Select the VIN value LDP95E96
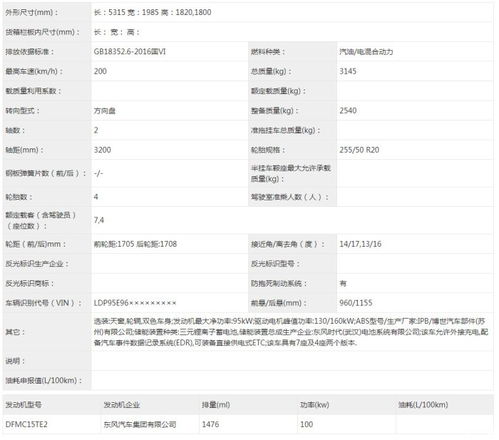The height and width of the screenshot is (440, 499). [x=135, y=303]
